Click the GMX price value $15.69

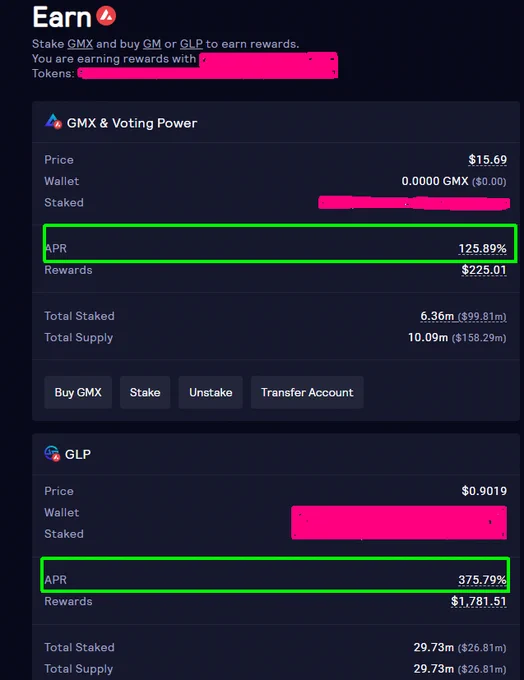click(x=488, y=160)
